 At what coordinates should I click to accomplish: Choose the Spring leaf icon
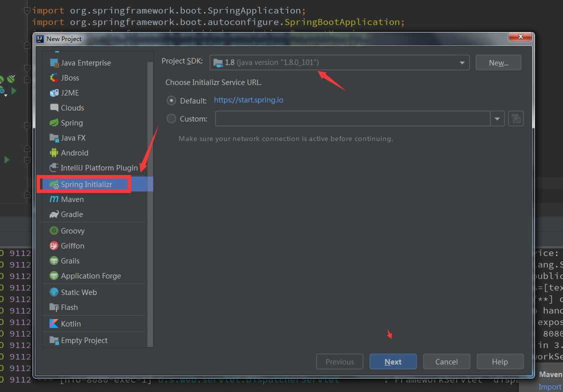pos(54,123)
